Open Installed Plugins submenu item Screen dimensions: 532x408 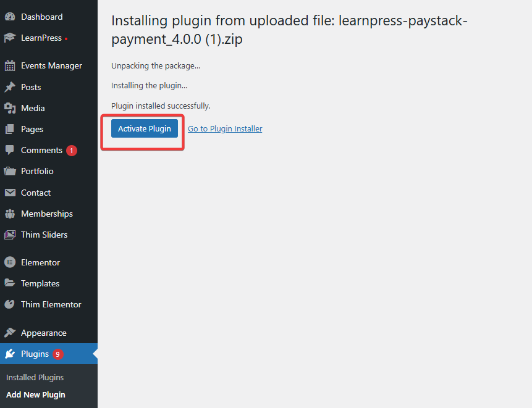click(x=35, y=377)
